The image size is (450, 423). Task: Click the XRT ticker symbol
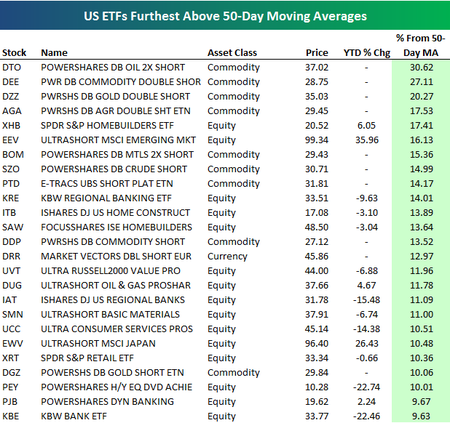10,358
